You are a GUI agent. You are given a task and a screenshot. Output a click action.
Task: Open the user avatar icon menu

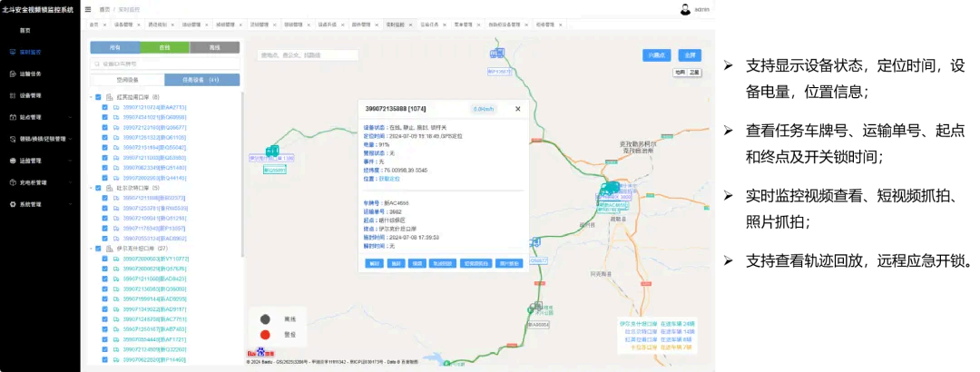pyautogui.click(x=686, y=9)
